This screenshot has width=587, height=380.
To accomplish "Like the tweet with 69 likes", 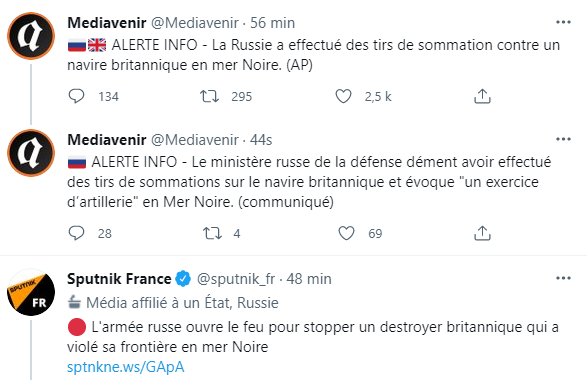I will [x=346, y=233].
